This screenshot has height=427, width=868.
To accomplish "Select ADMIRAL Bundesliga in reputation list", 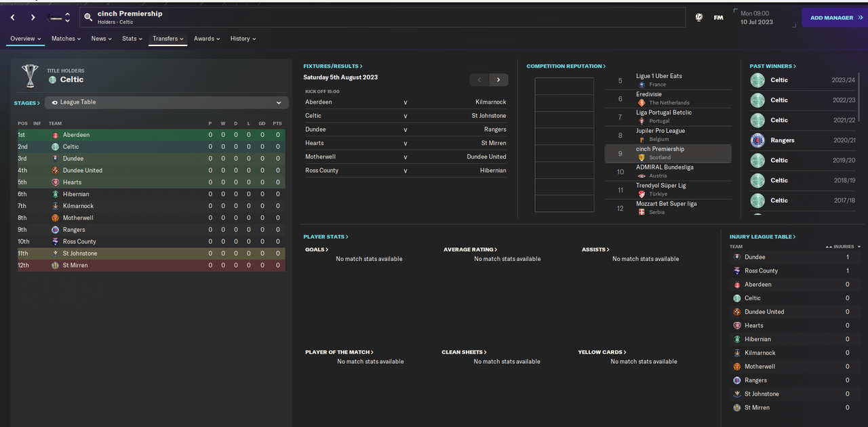I will pyautogui.click(x=668, y=171).
